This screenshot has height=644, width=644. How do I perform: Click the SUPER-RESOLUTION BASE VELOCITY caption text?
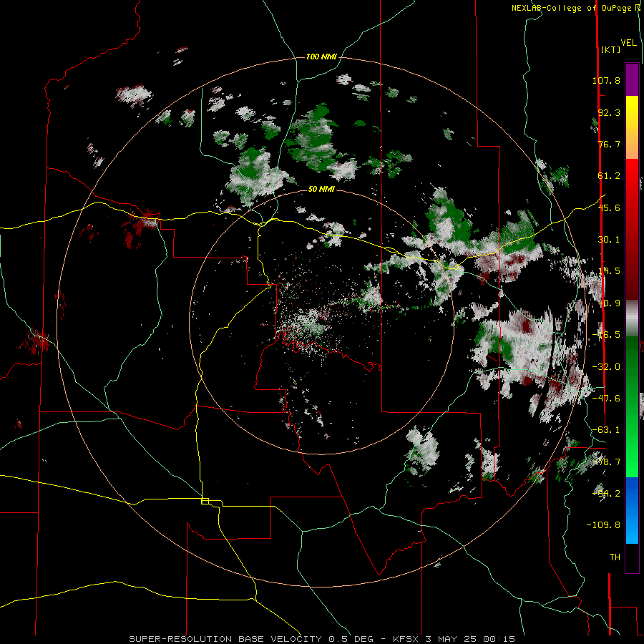225,639
